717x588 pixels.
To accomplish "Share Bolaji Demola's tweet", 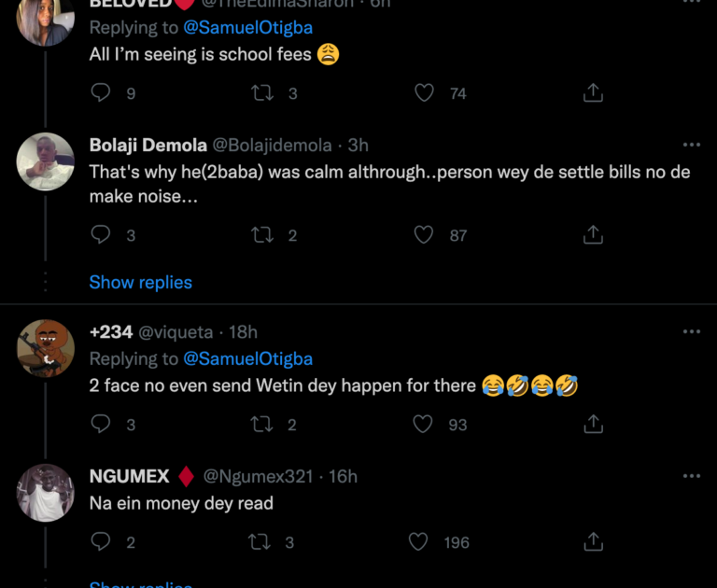I will click(593, 235).
